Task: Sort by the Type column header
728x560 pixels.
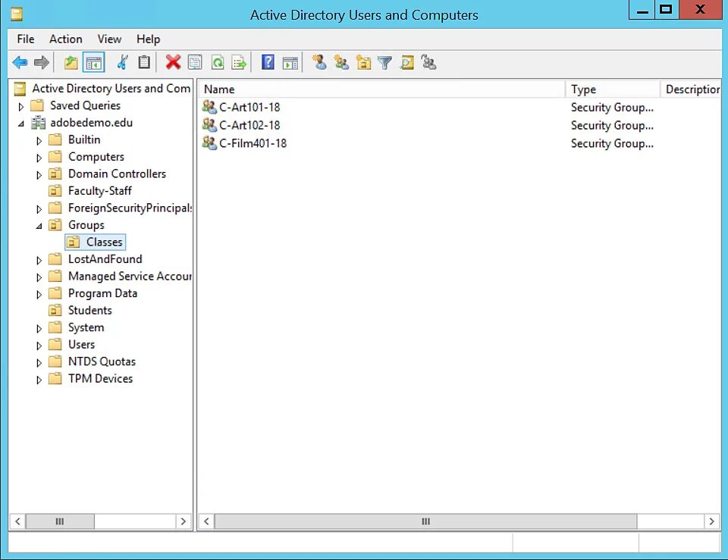Action: (613, 89)
